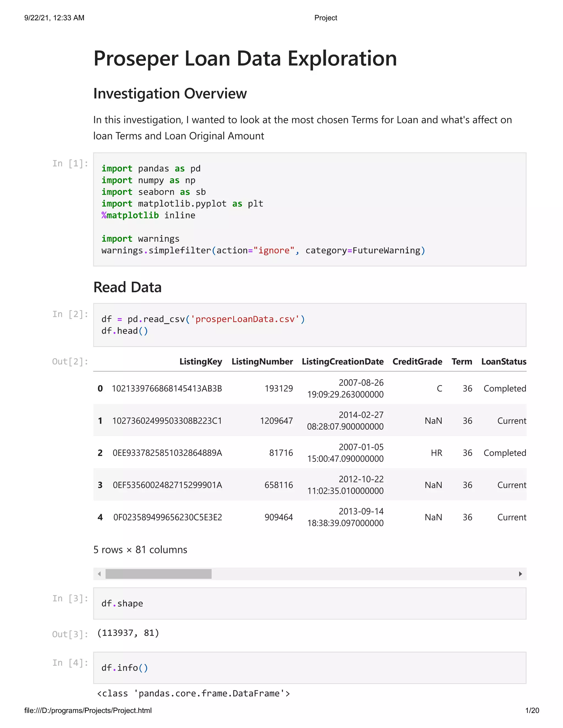Click the Out[2] output prompt
Screen dimensions: 563x728
tap(70, 362)
